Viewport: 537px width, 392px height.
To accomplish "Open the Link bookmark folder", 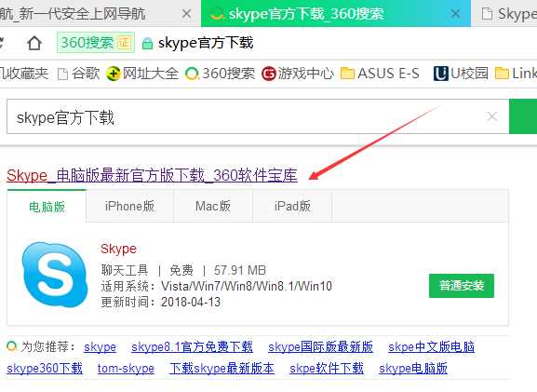I will tap(517, 74).
